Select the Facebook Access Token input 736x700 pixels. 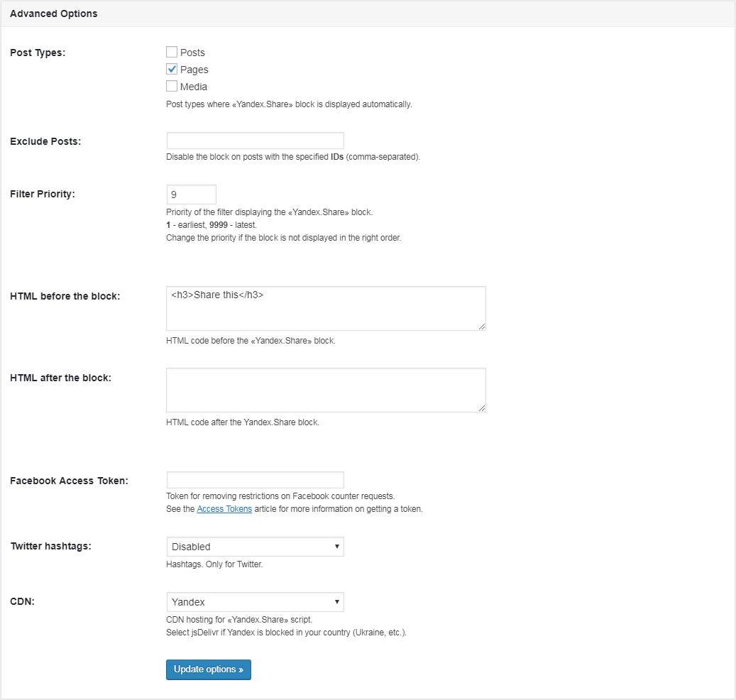click(x=255, y=480)
